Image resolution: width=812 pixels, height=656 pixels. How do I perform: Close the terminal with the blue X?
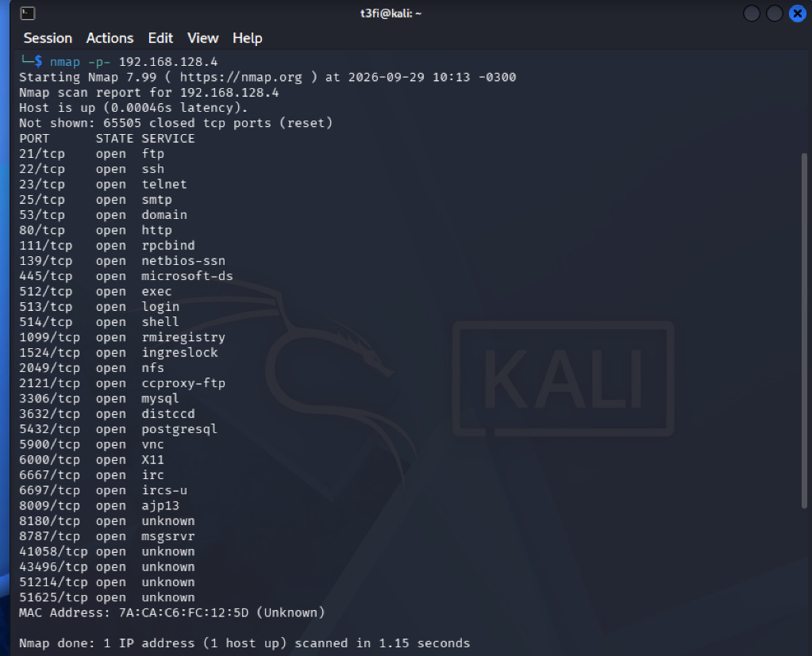coord(798,13)
